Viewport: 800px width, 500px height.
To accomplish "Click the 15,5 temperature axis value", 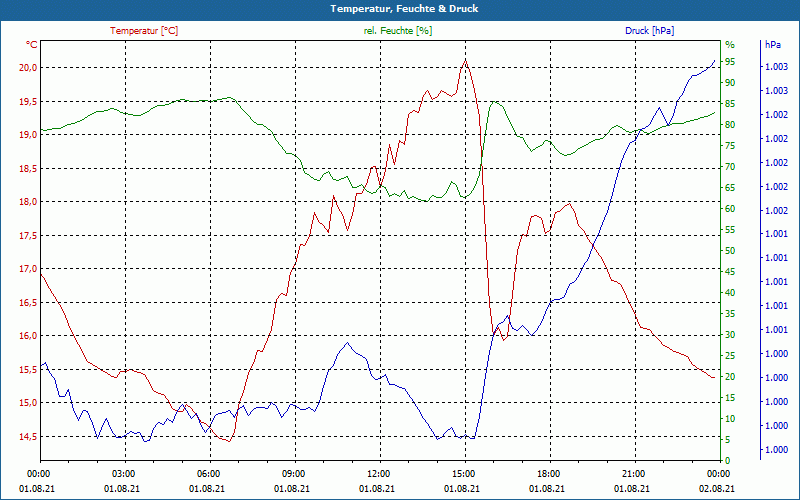I will tap(28, 369).
